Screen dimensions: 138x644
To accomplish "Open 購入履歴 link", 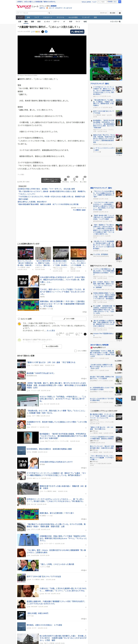I will (x=112, y=13).
